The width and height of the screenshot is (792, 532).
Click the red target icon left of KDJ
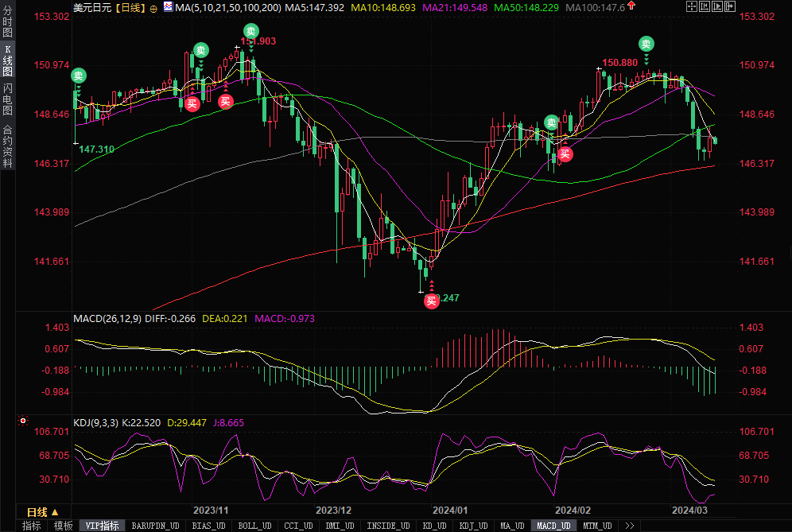tap(23, 421)
